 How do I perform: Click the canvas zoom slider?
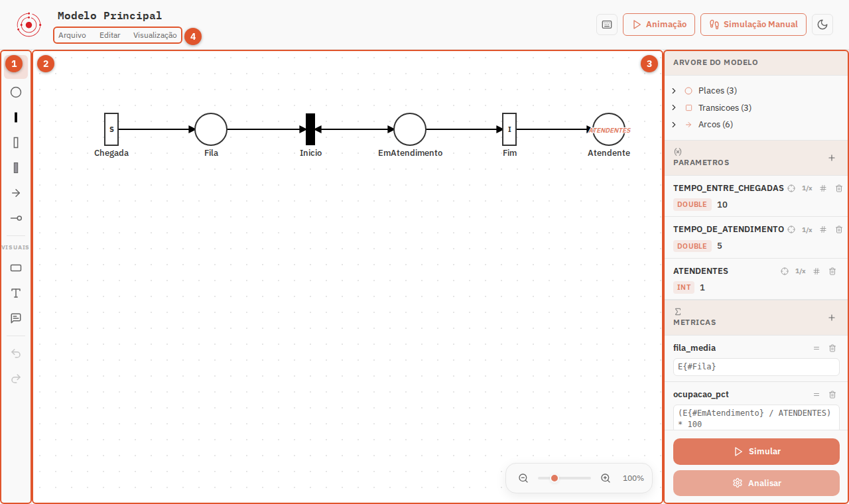coord(564,478)
